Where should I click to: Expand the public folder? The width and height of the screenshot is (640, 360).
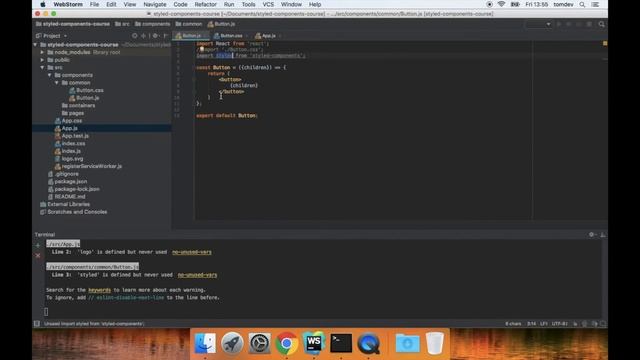click(x=42, y=60)
